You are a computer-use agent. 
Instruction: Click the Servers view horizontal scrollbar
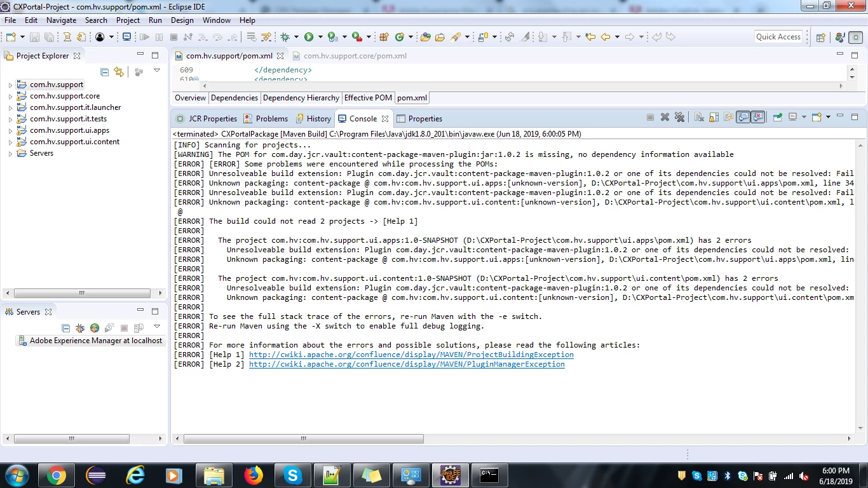click(71, 438)
